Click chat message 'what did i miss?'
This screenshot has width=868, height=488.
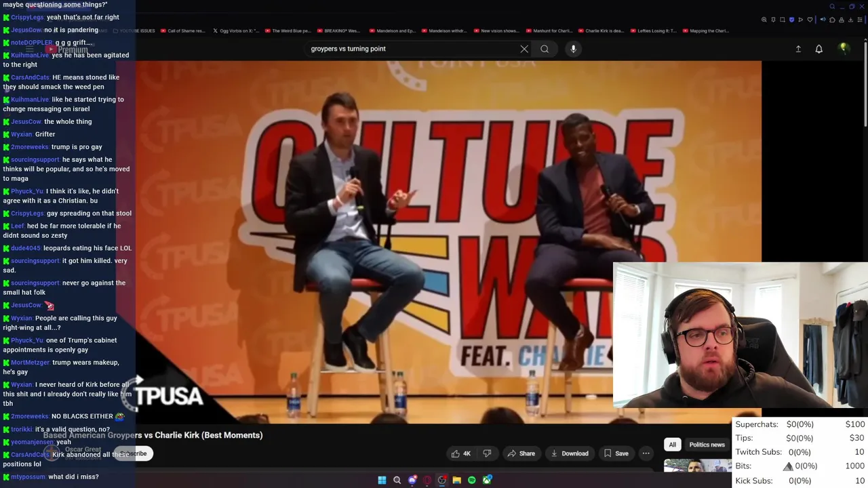coord(73,477)
